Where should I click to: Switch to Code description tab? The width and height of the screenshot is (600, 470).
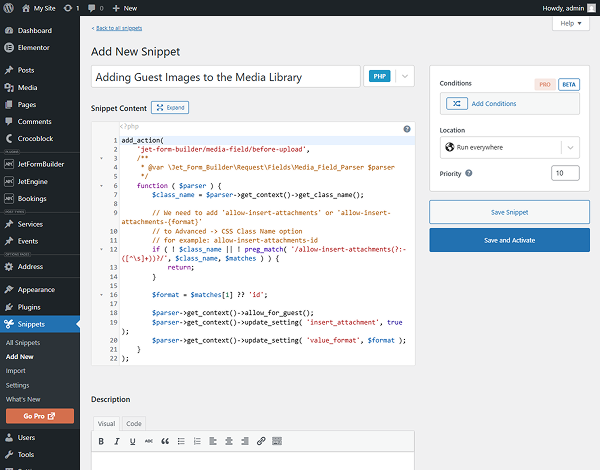click(134, 423)
